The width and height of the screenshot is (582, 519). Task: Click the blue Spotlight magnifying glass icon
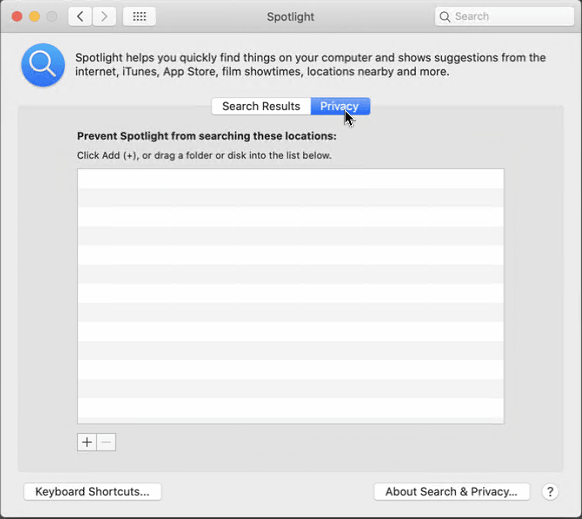(x=43, y=65)
